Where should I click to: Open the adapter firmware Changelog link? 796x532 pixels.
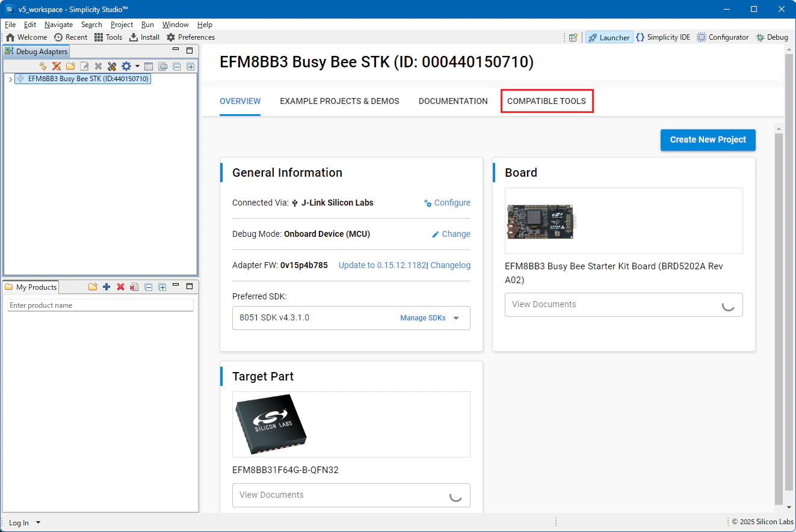click(451, 265)
